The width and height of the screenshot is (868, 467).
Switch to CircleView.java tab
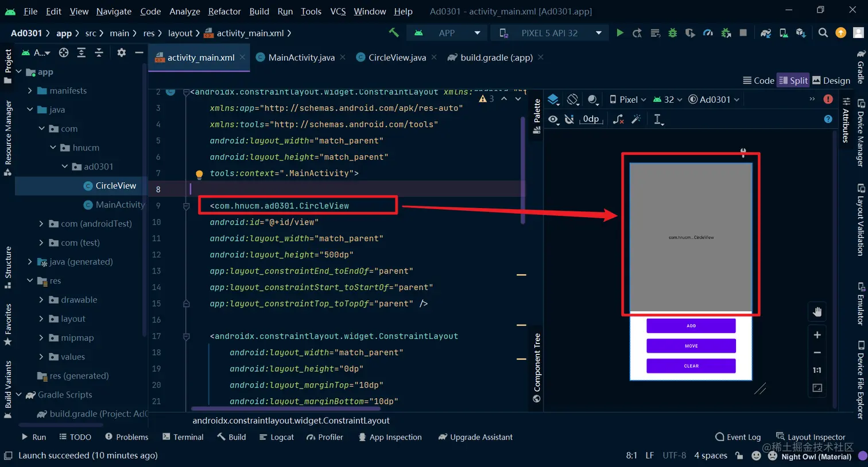[397, 57]
